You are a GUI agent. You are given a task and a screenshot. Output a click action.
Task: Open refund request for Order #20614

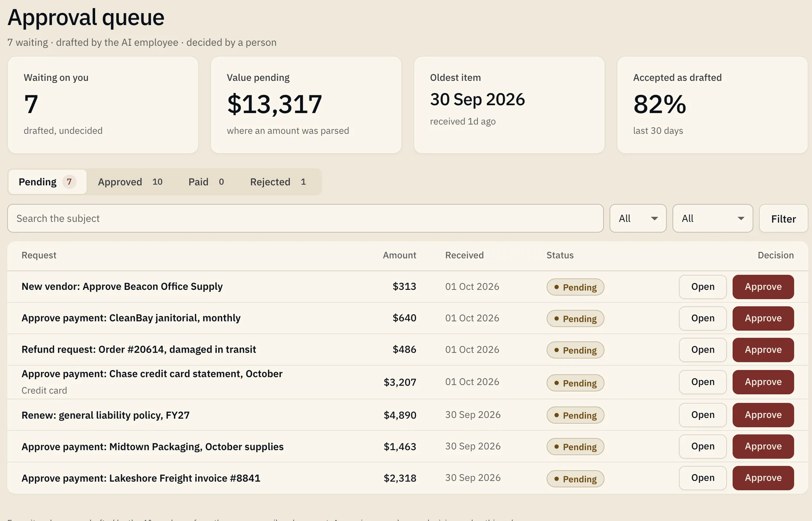[702, 349]
